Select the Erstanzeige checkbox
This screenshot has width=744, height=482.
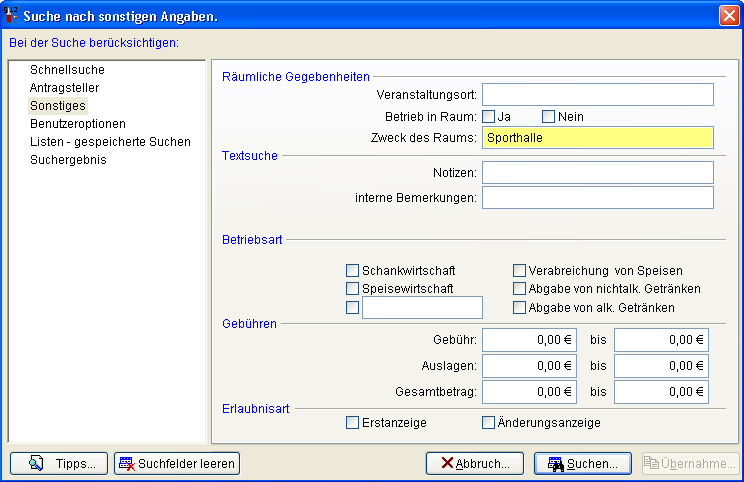click(352, 422)
